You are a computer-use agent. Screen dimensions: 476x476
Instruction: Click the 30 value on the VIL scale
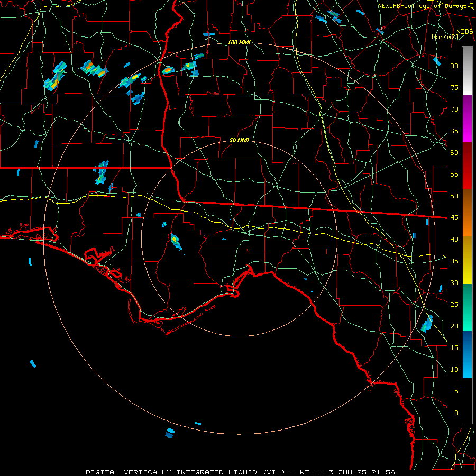(x=454, y=283)
